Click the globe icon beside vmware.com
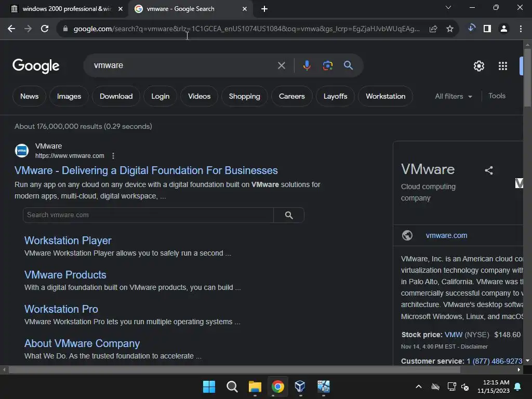 (x=407, y=235)
